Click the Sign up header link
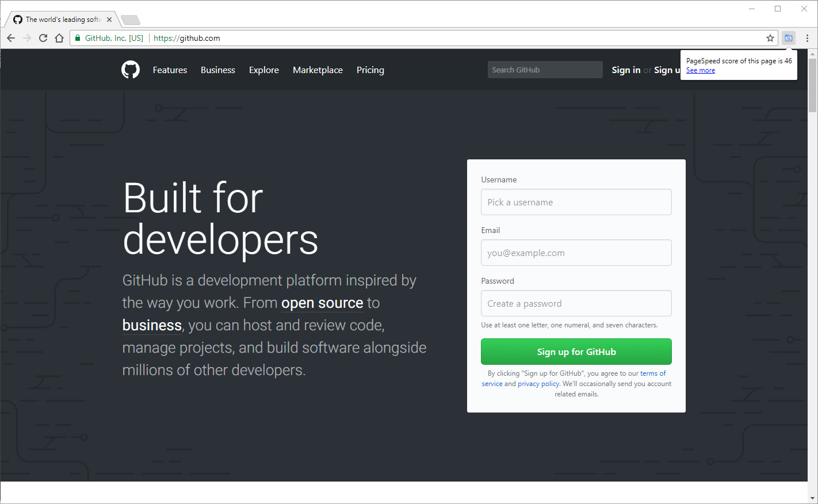The image size is (818, 504). coord(667,70)
